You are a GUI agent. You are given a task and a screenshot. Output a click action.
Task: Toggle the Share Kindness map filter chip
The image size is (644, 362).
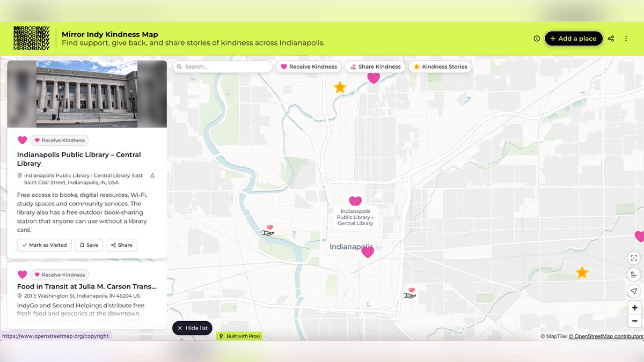tap(375, 67)
